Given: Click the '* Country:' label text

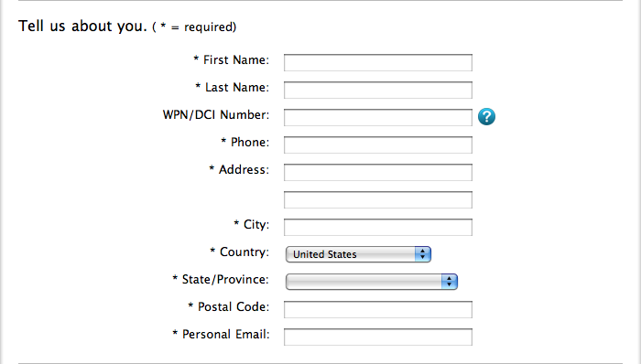Looking at the screenshot, I should point(240,252).
